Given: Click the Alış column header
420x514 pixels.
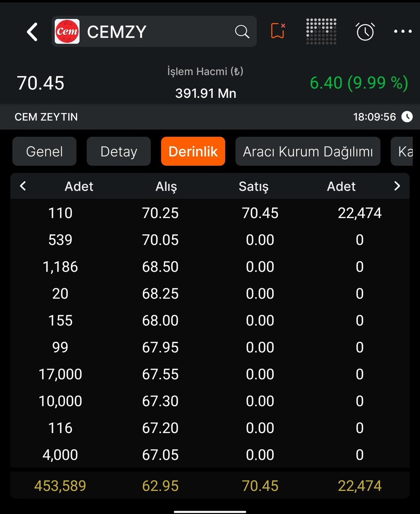Looking at the screenshot, I should click(166, 186).
